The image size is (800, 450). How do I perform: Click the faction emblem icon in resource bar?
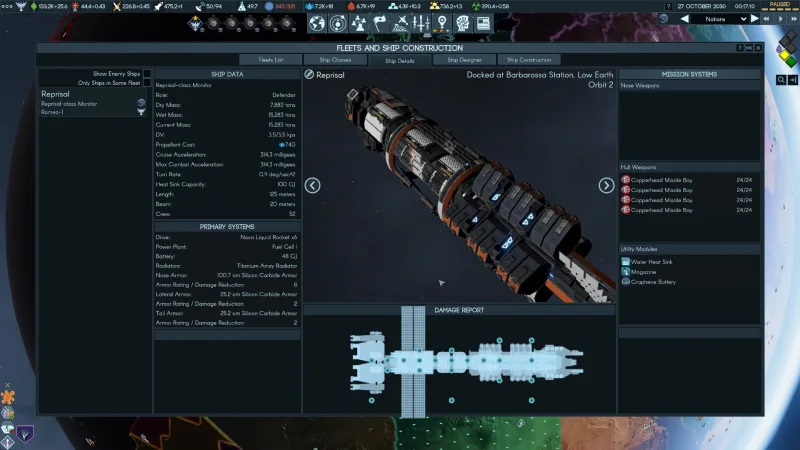21,6
